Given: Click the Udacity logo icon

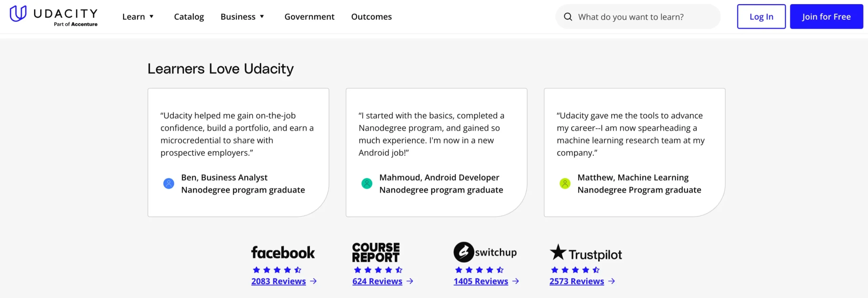Looking at the screenshot, I should [18, 14].
